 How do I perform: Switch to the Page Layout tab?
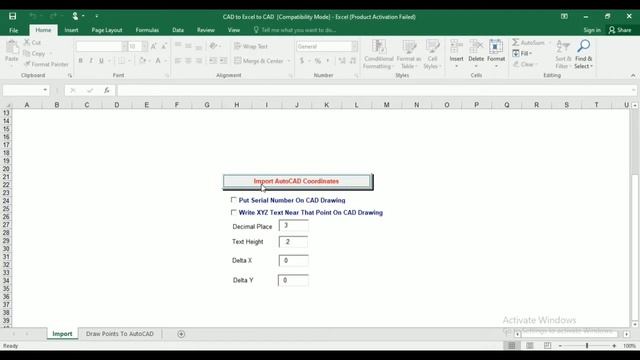(x=107, y=30)
